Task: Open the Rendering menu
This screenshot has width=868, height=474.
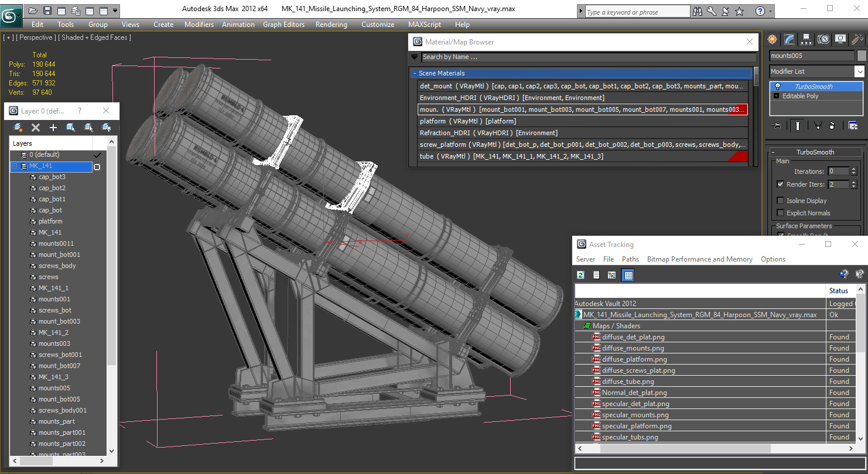Action: [331, 25]
